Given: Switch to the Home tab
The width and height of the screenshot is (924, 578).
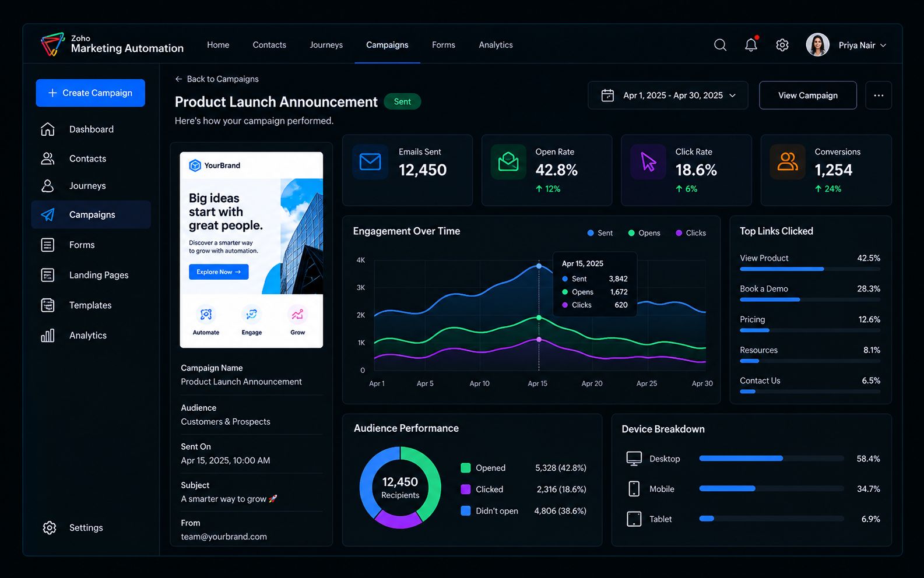Looking at the screenshot, I should coord(218,45).
